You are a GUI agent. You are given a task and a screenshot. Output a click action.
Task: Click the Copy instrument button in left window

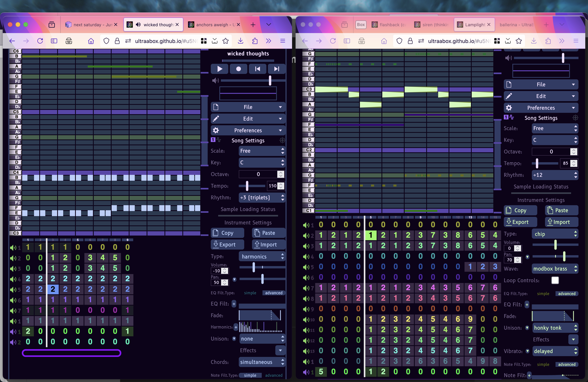click(x=227, y=233)
